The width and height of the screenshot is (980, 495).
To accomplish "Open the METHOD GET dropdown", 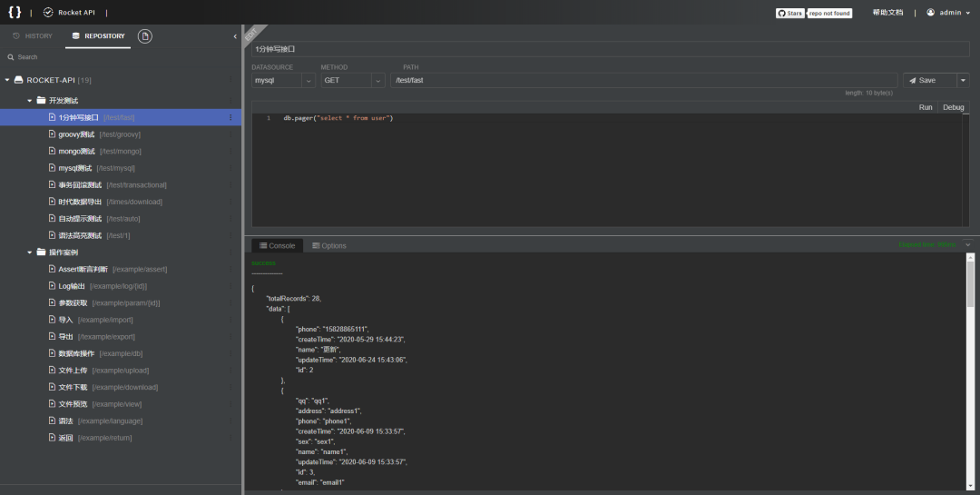I will [377, 81].
